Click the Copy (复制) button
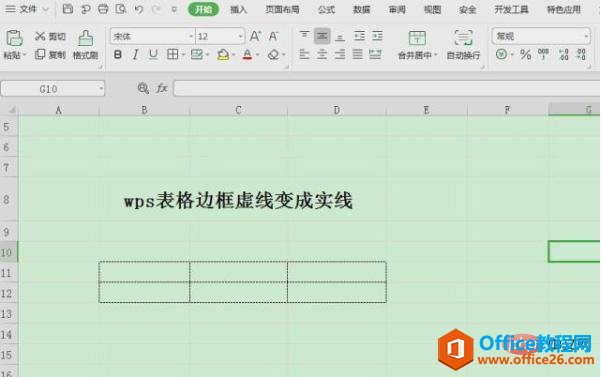The width and height of the screenshot is (601, 377). (50, 55)
